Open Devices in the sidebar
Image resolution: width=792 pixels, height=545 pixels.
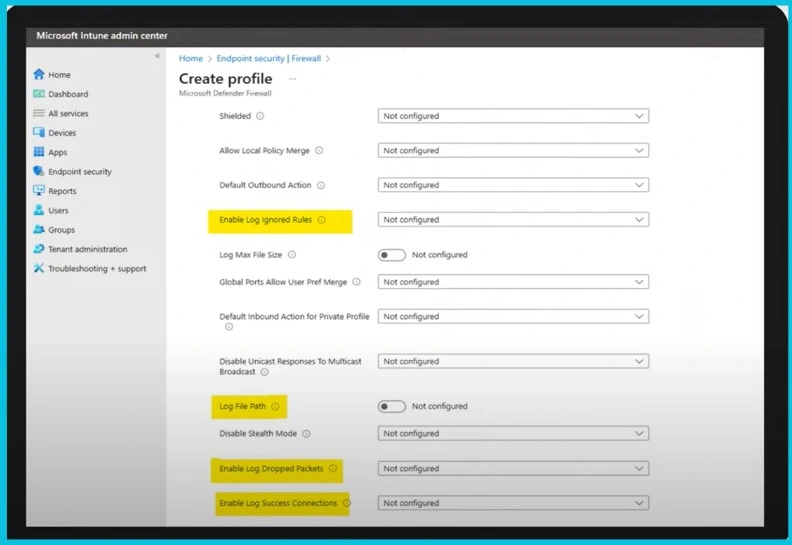(x=62, y=133)
